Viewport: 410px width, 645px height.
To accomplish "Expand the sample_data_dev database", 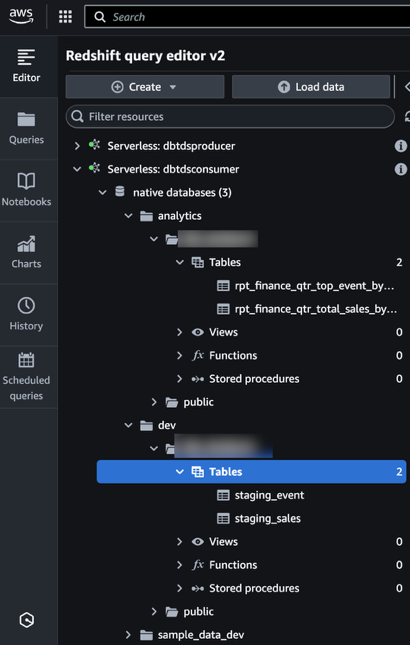I will coord(128,635).
